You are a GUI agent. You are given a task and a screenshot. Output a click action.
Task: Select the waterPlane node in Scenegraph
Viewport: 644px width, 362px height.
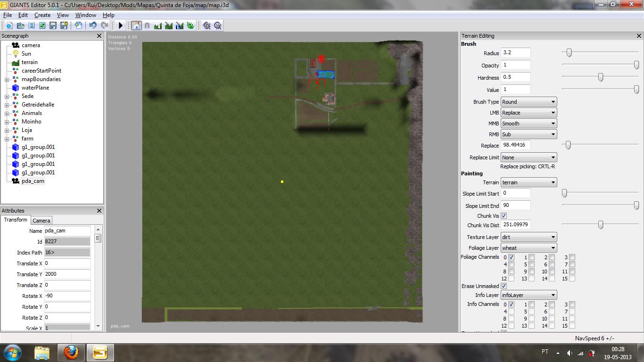(35, 88)
